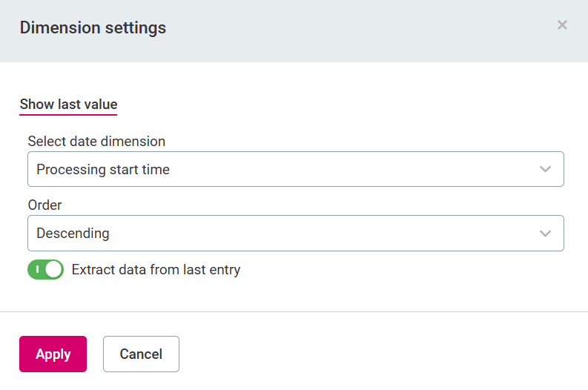
Task: Open the Order dropdown
Action: 295,233
